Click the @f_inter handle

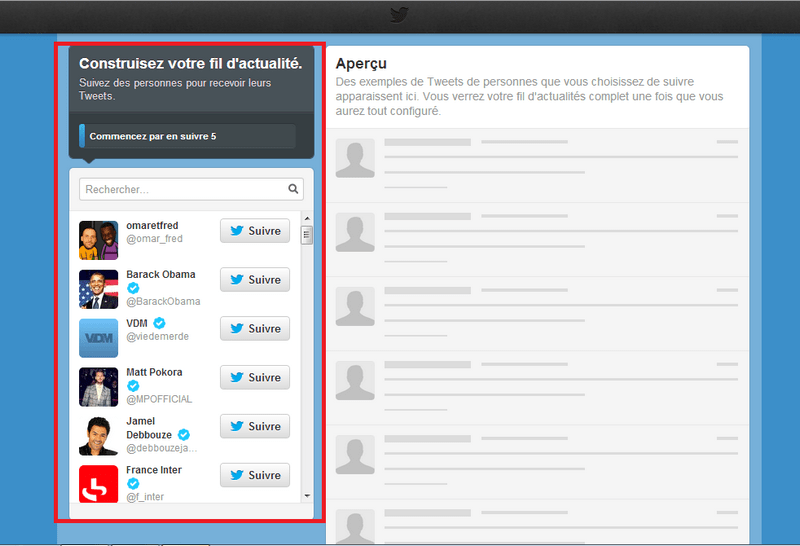tap(145, 497)
